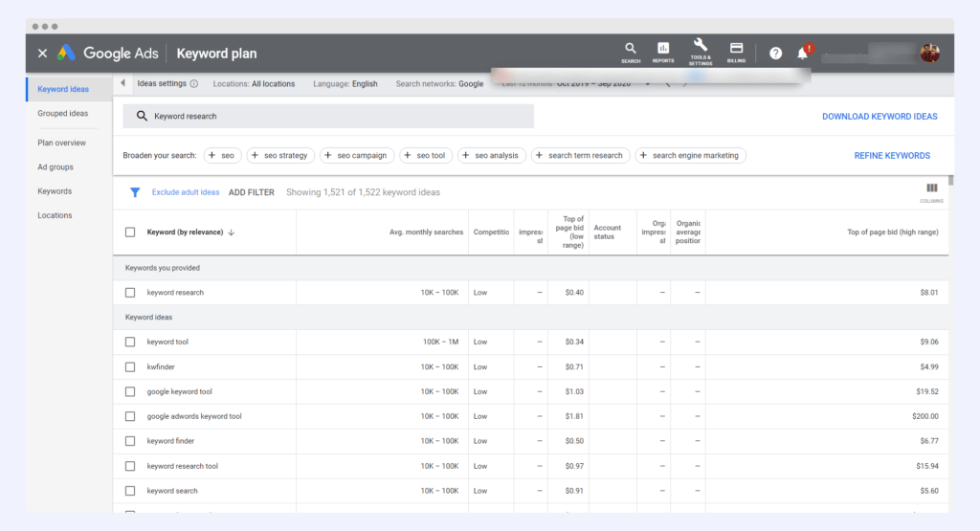Check the 'keyword search' row checkbox
This screenshot has width=980, height=531.
(130, 491)
